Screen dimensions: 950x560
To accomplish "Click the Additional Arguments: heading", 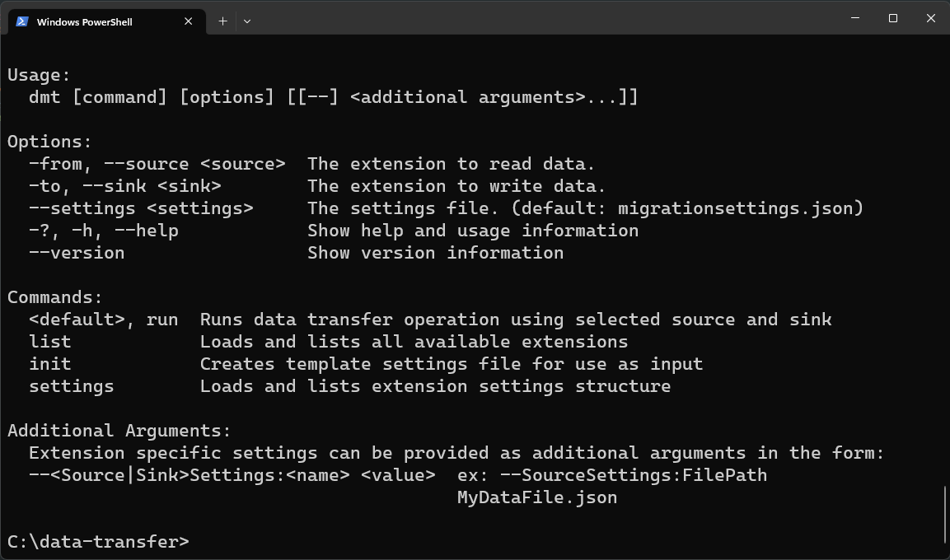I will point(119,431).
